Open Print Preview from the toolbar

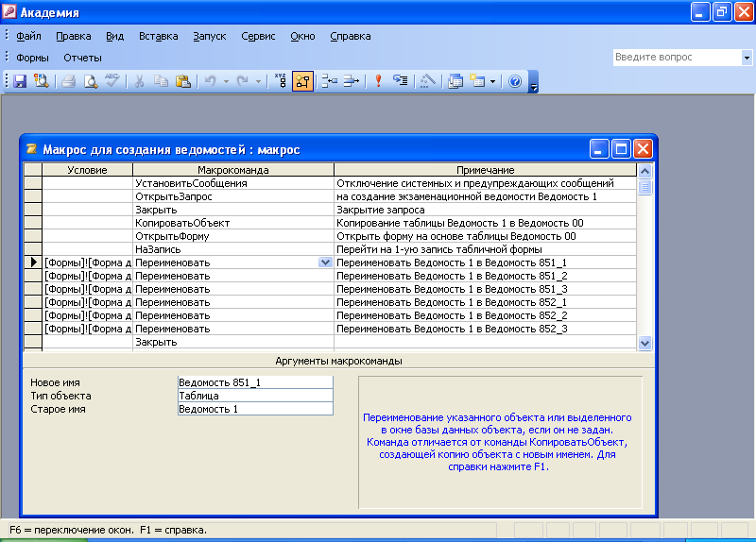tap(91, 81)
